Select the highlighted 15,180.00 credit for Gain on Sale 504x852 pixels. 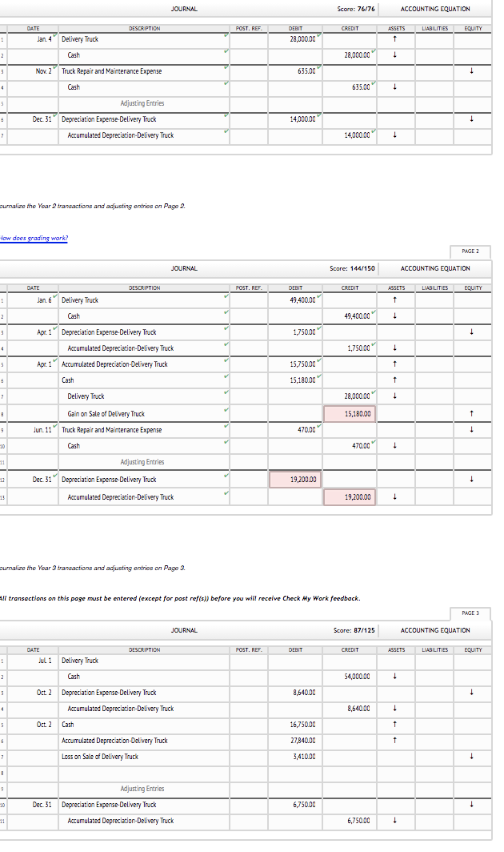[x=350, y=413]
